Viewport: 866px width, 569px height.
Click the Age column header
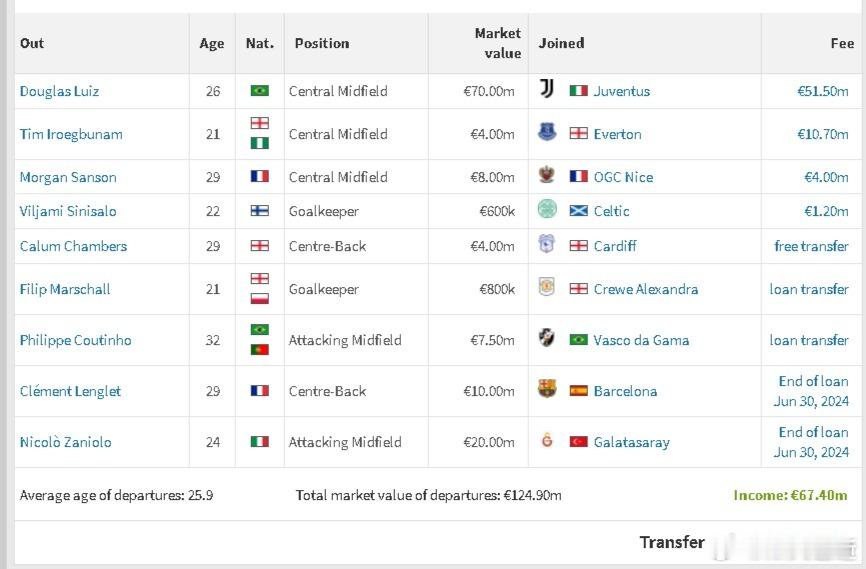point(212,44)
